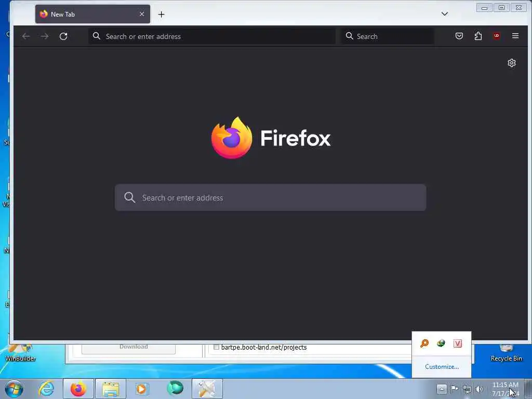
Task: Click the red V tray popup icon
Action: (x=458, y=343)
